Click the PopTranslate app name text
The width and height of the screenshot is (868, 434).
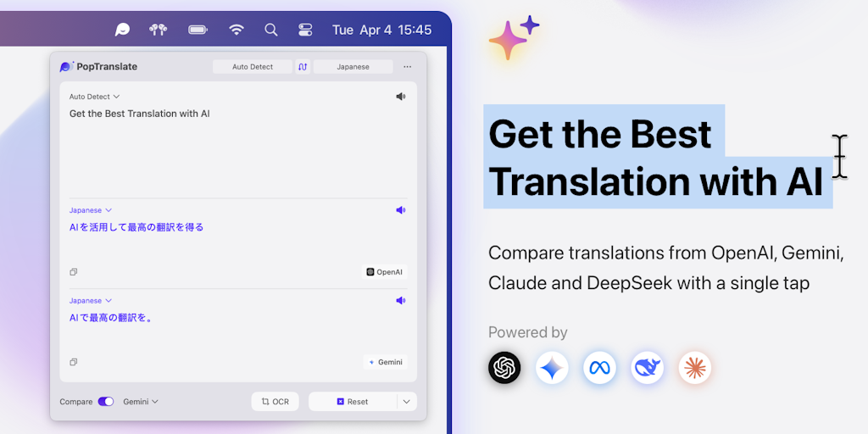click(107, 67)
